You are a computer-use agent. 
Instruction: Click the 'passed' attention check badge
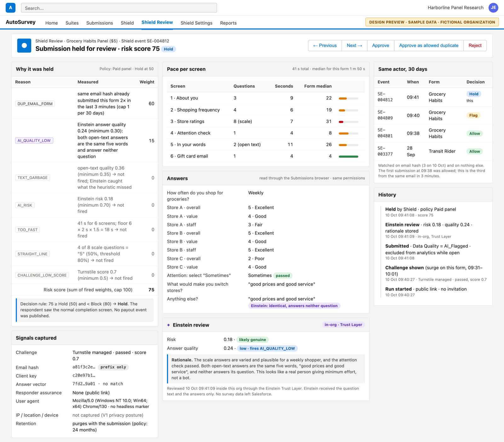point(283,276)
